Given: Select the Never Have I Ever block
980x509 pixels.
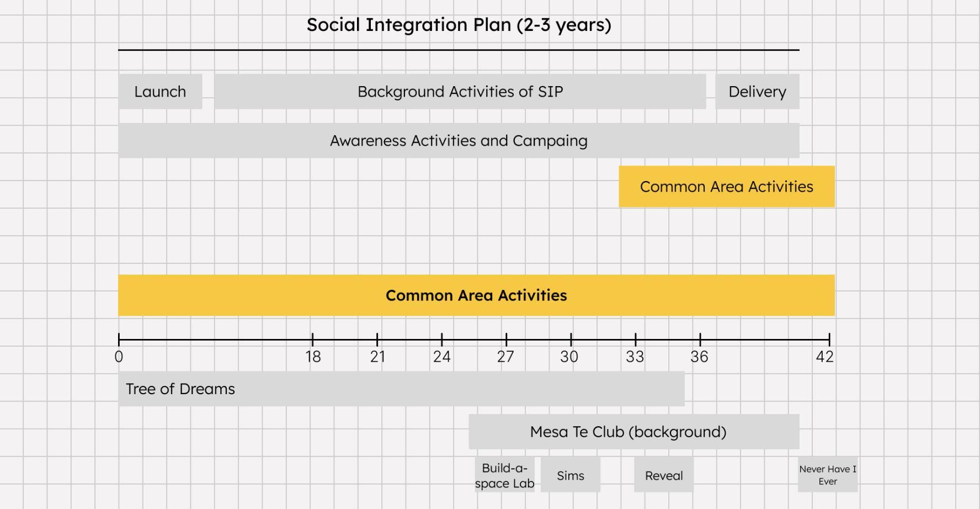Looking at the screenshot, I should [x=828, y=475].
